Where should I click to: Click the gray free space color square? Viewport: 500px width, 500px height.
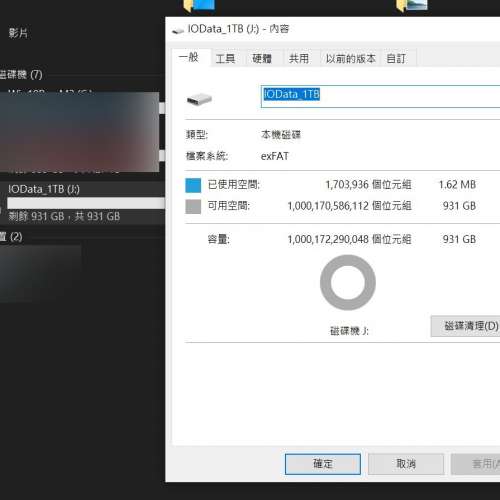[x=193, y=206]
